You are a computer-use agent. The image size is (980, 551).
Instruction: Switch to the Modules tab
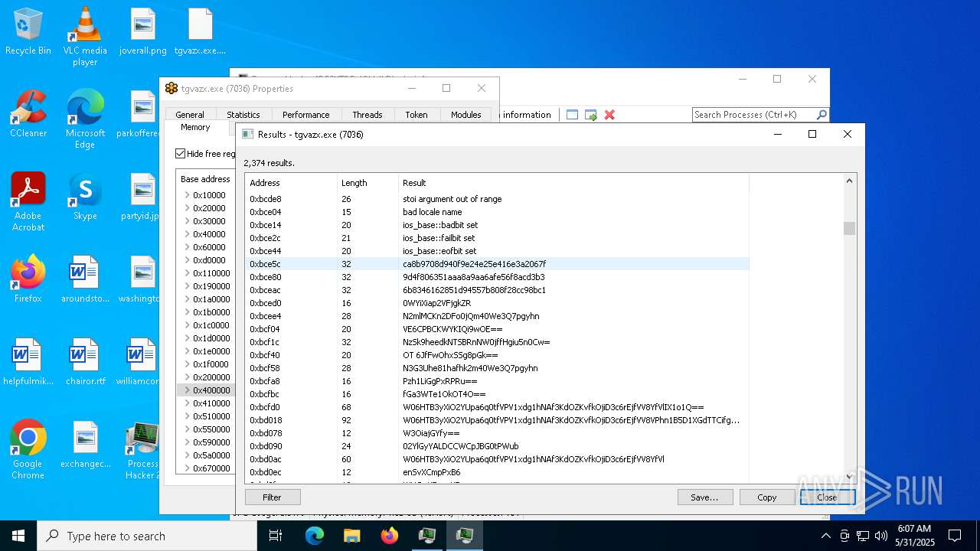[465, 115]
